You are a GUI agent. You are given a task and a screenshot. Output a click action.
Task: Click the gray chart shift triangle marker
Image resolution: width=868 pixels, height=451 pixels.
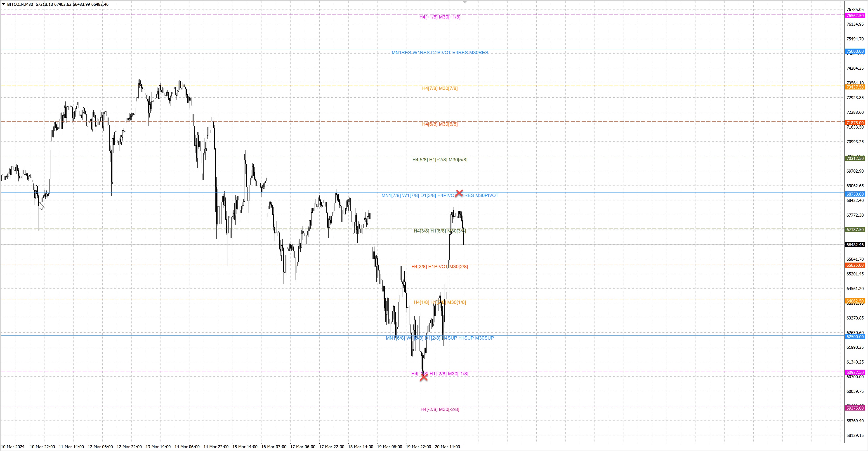click(465, 2)
